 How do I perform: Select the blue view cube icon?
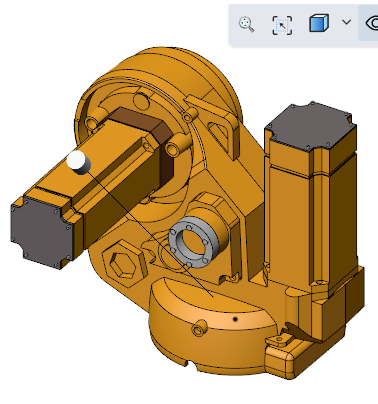tap(319, 23)
